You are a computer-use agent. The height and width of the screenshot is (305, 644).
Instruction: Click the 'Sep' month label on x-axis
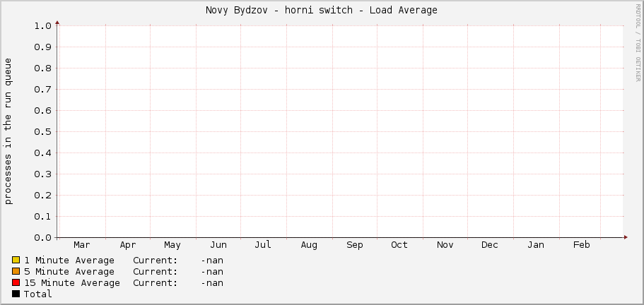(x=354, y=245)
